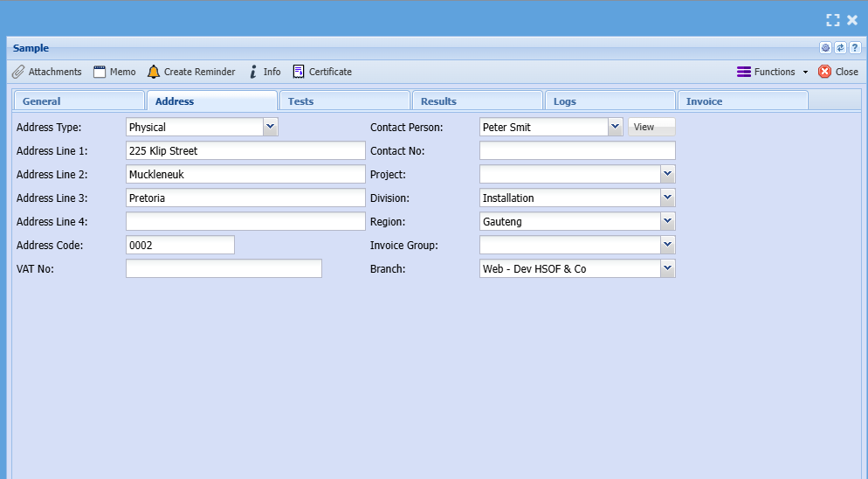Open the Attachments paperclip toolbar item
This screenshot has width=868, height=479.
(x=47, y=72)
